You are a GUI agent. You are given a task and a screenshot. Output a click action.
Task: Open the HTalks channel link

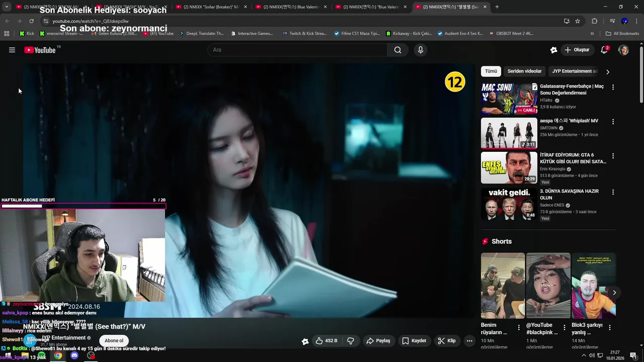click(x=547, y=100)
